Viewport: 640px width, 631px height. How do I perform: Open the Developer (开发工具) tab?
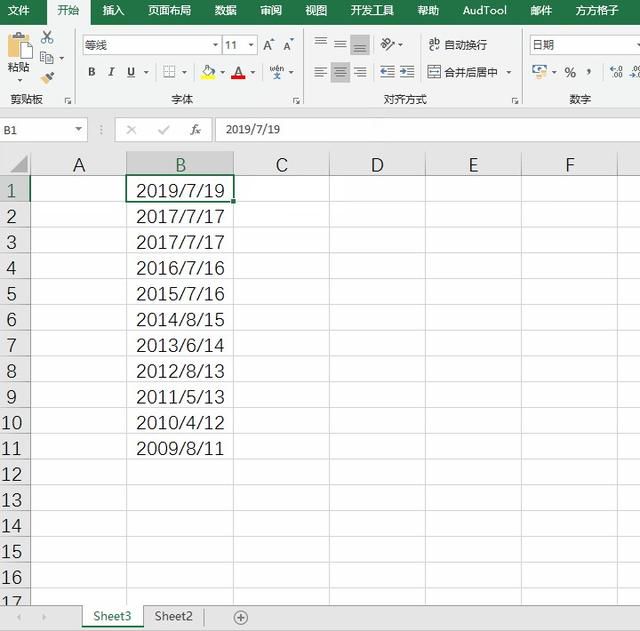click(372, 10)
